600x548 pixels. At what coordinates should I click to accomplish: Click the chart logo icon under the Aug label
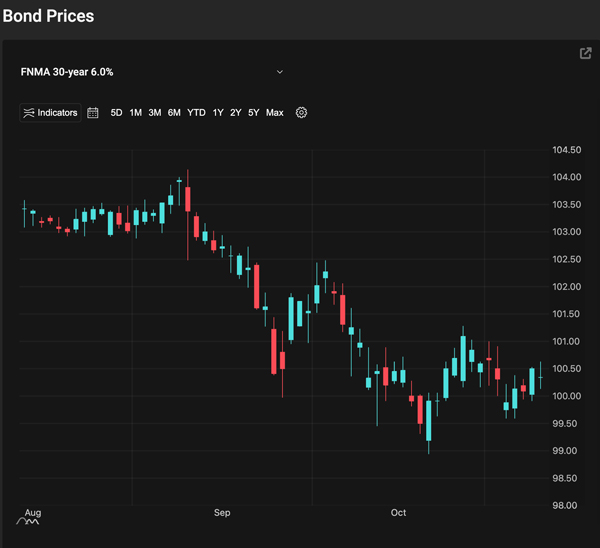28,522
